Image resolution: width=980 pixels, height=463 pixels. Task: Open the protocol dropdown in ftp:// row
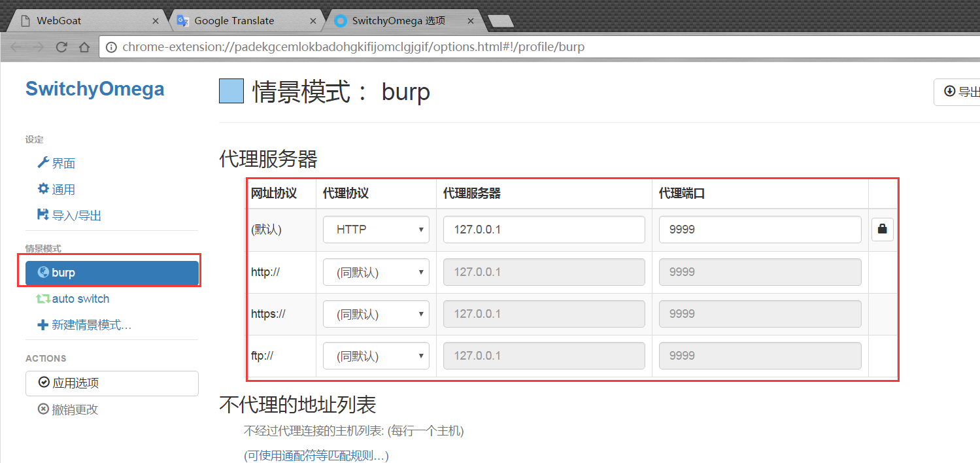(376, 356)
